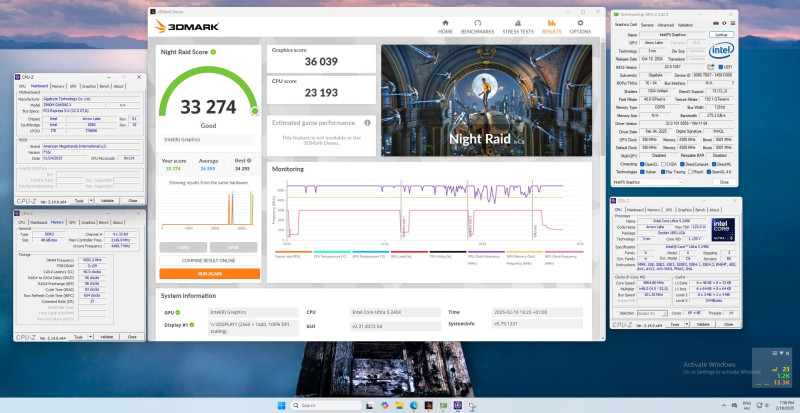Show hidden tray icons chevron
This screenshot has width=800, height=413.
tap(725, 405)
